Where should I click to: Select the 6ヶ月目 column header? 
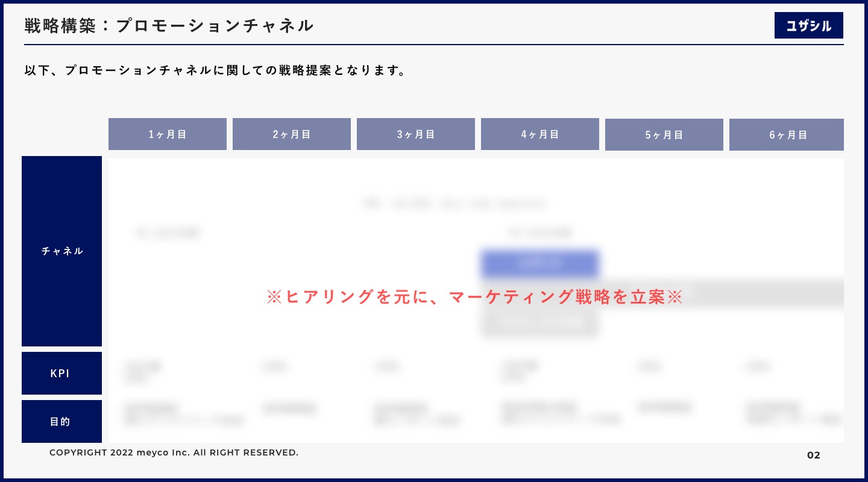(787, 135)
